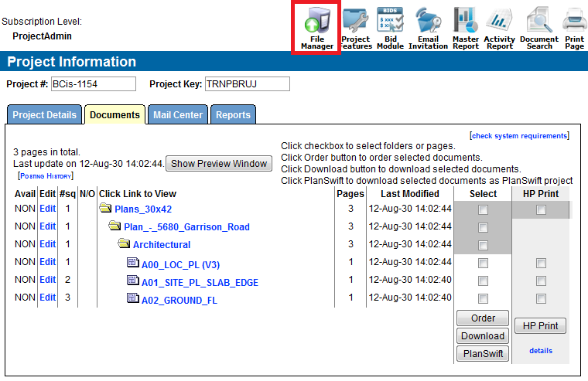Open Project Features wrench folder icon
The width and height of the screenshot is (588, 381).
(356, 28)
